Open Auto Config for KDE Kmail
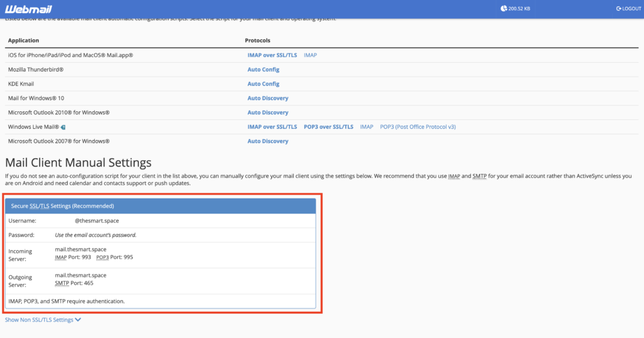Image resolution: width=644 pixels, height=338 pixels. coord(263,84)
